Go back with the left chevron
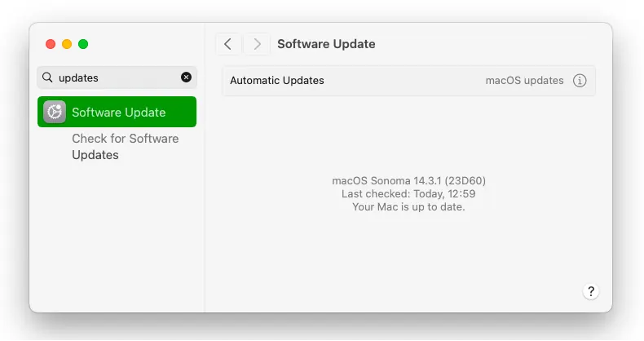Viewport: 644px width, 341px height. tap(228, 44)
